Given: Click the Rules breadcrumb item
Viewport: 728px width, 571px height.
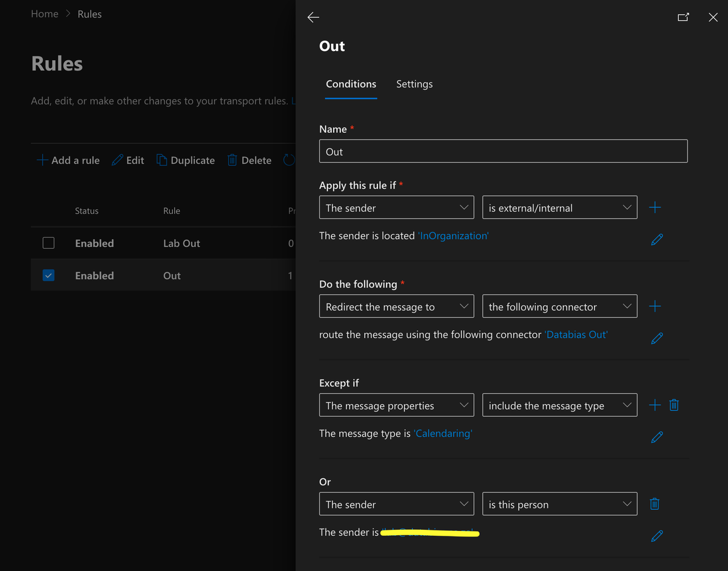Looking at the screenshot, I should point(90,14).
